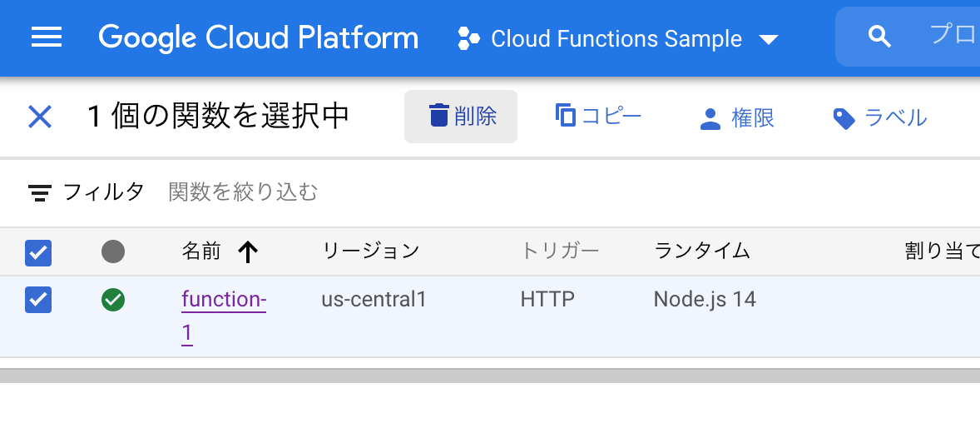Click the ランタイム column header
980x438 pixels.
702,251
